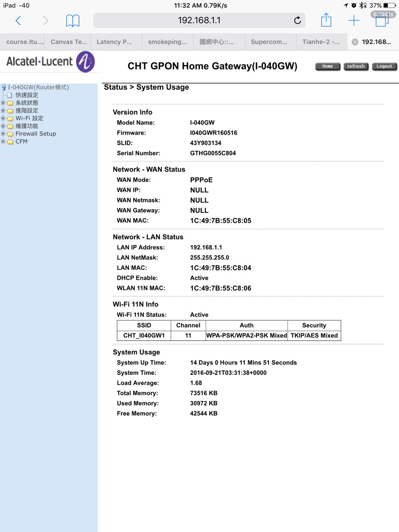Open the Safari share sheet icon

click(326, 20)
